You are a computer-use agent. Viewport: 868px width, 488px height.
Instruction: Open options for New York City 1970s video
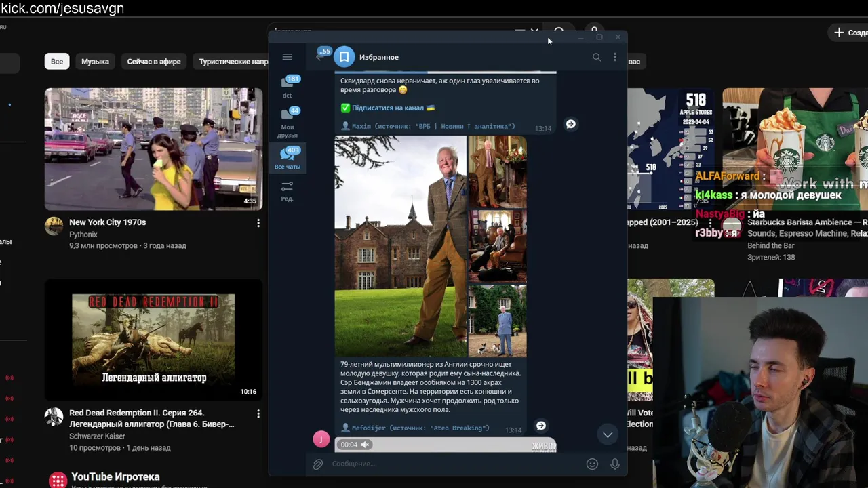(258, 223)
